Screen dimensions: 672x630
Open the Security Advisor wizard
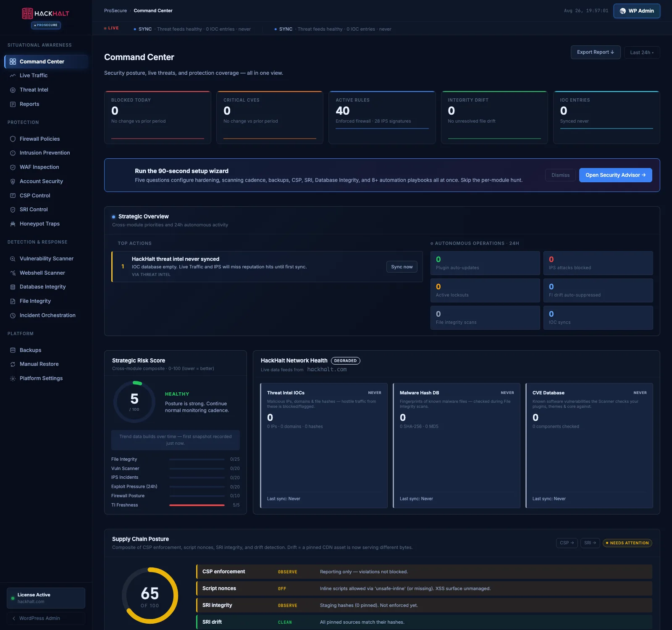615,175
